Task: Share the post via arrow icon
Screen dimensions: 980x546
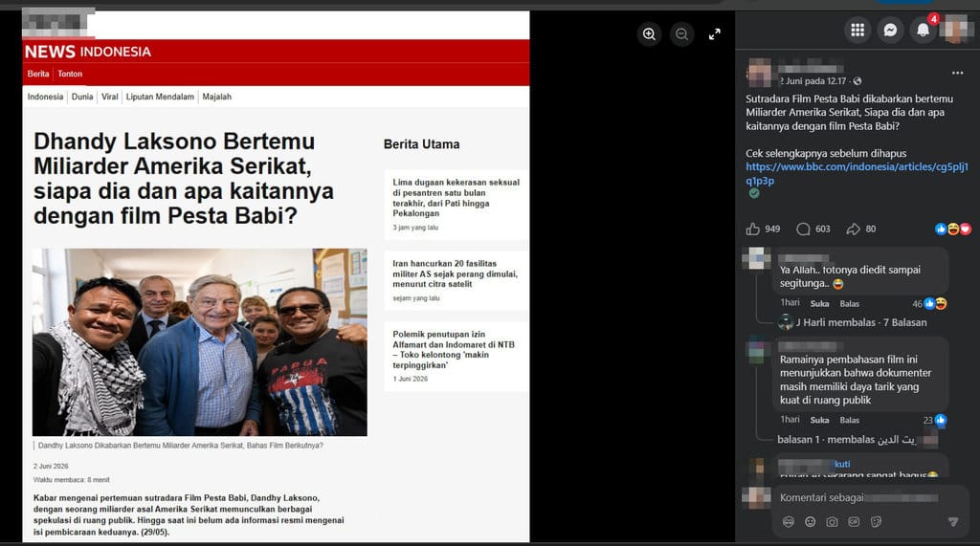Action: 853,229
